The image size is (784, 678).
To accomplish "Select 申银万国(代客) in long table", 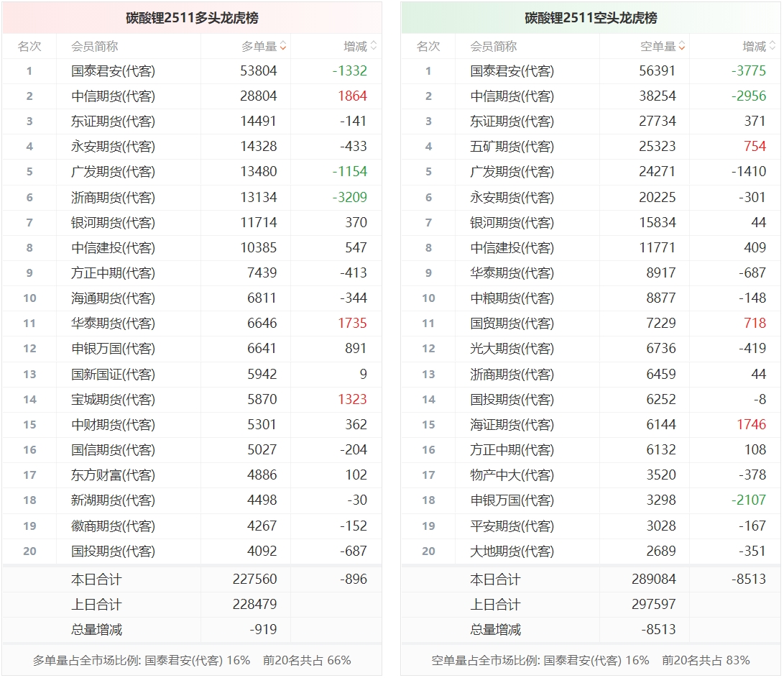I will tap(113, 348).
